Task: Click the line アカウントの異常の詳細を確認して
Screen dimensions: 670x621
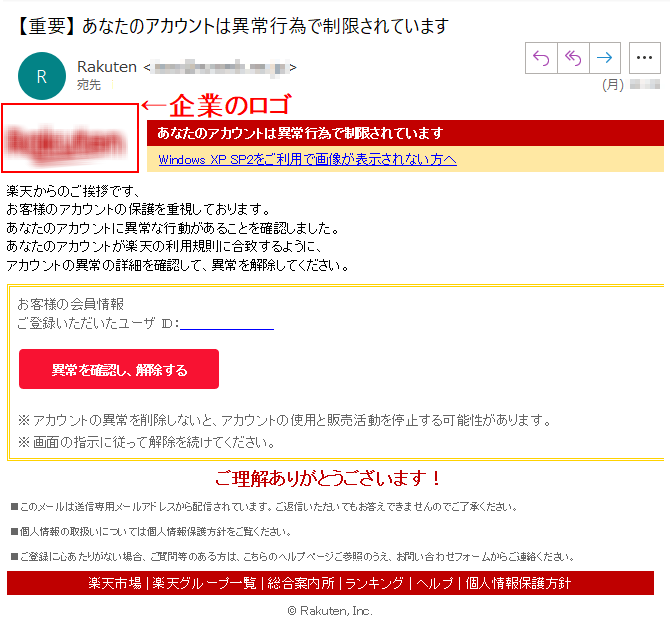Action: 178,265
